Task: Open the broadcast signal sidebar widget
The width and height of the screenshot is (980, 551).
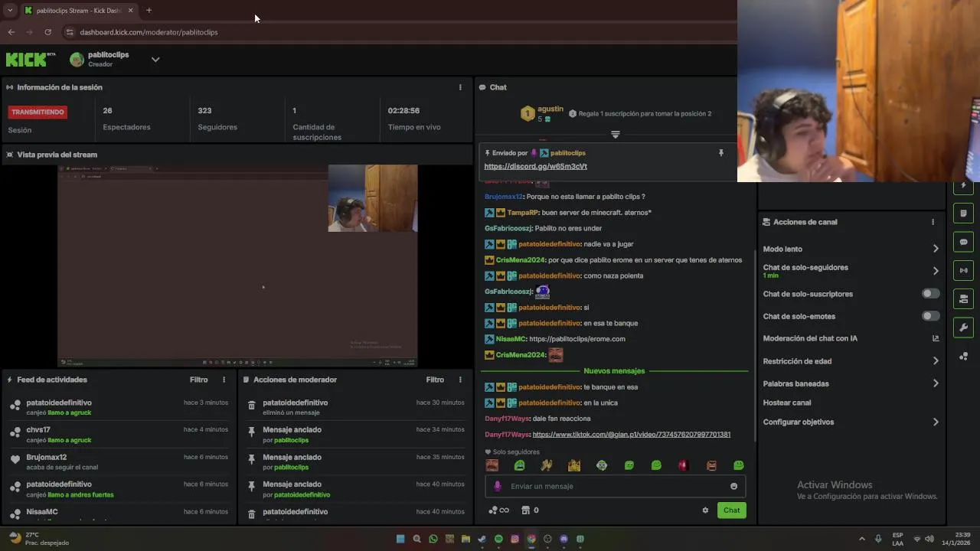Action: tap(964, 270)
